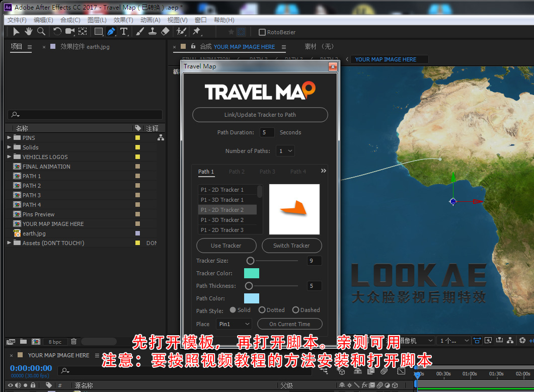The image size is (534, 392).
Task: Select the Pen tool in the toolbar
Action: click(110, 32)
